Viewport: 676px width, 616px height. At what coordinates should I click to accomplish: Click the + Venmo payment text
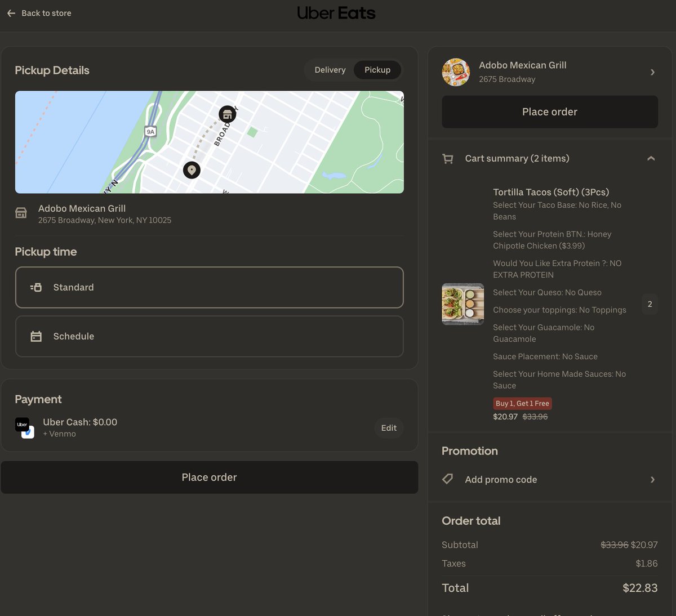click(59, 434)
